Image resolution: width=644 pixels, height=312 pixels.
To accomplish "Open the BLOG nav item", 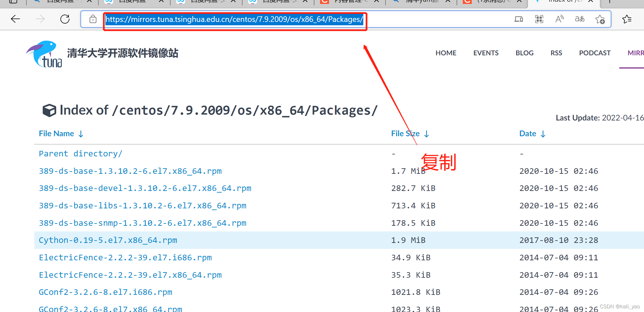I will 524,53.
